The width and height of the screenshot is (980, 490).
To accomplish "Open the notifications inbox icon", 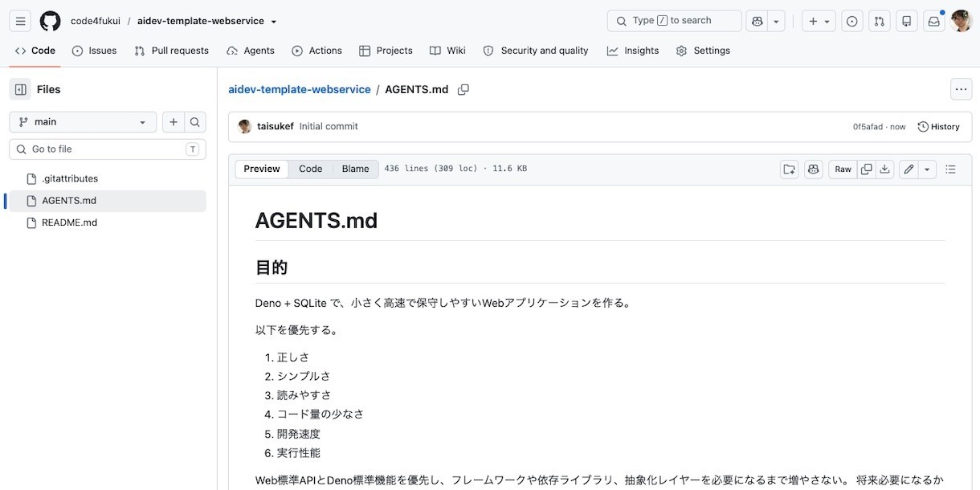I will 934,21.
